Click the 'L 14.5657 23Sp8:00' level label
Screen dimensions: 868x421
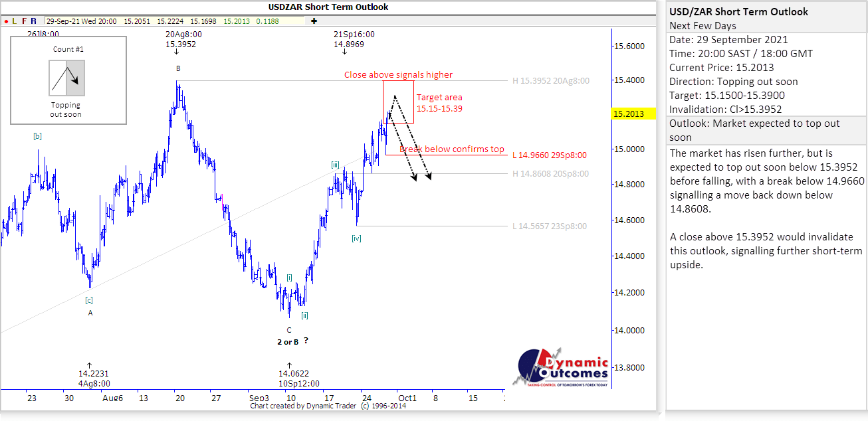549,226
